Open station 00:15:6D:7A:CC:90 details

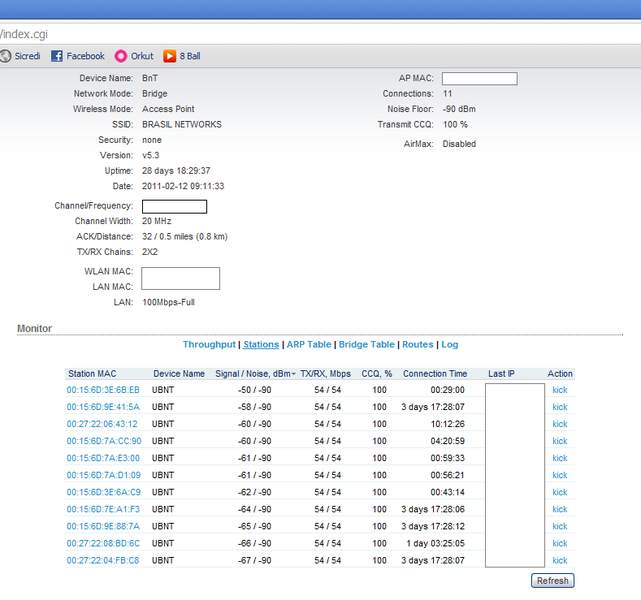[104, 441]
